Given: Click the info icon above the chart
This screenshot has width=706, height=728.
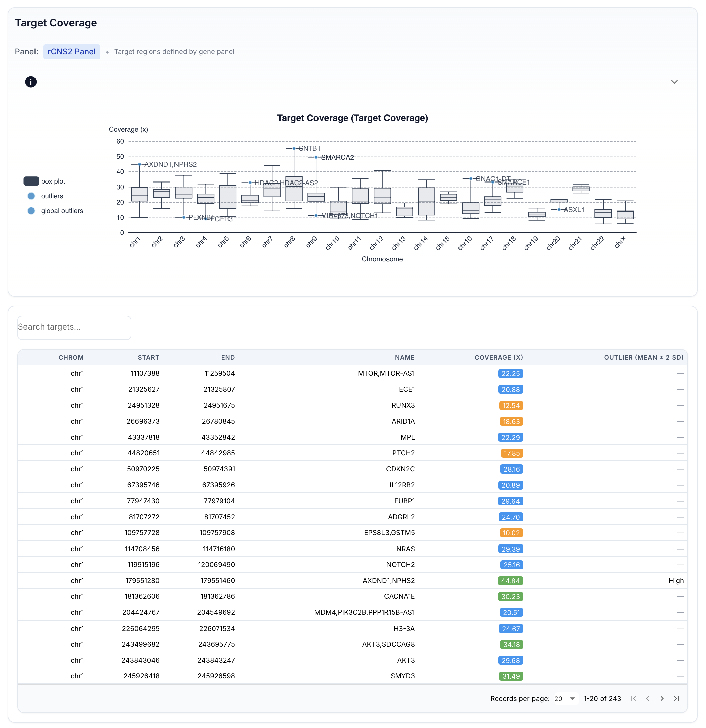Looking at the screenshot, I should point(31,82).
